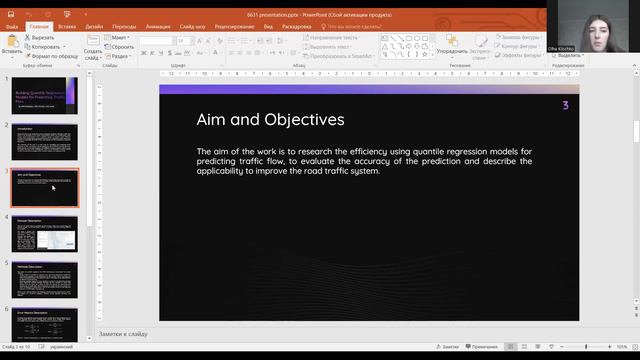Viewport: 640px width, 360px height.
Task: Open the Выровнять текст dropdown
Action: [x=327, y=47]
